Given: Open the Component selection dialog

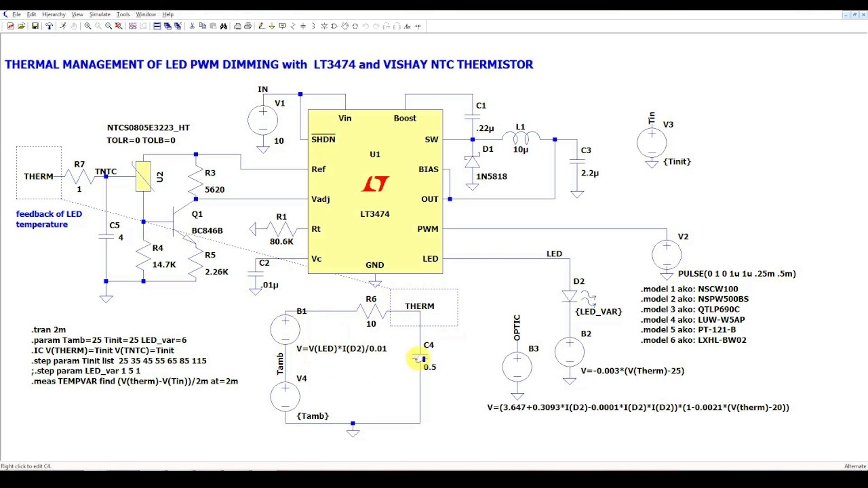Looking at the screenshot, I should (334, 26).
